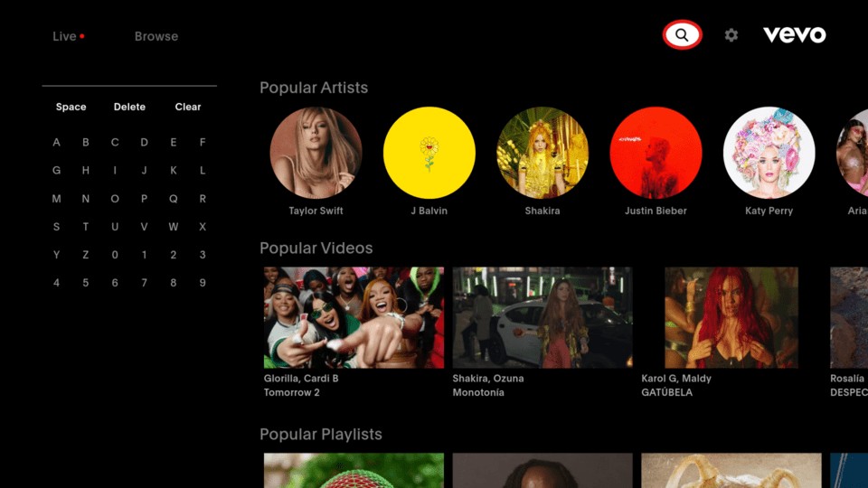
Task: Select letter N on the keyboard
Action: tap(85, 199)
